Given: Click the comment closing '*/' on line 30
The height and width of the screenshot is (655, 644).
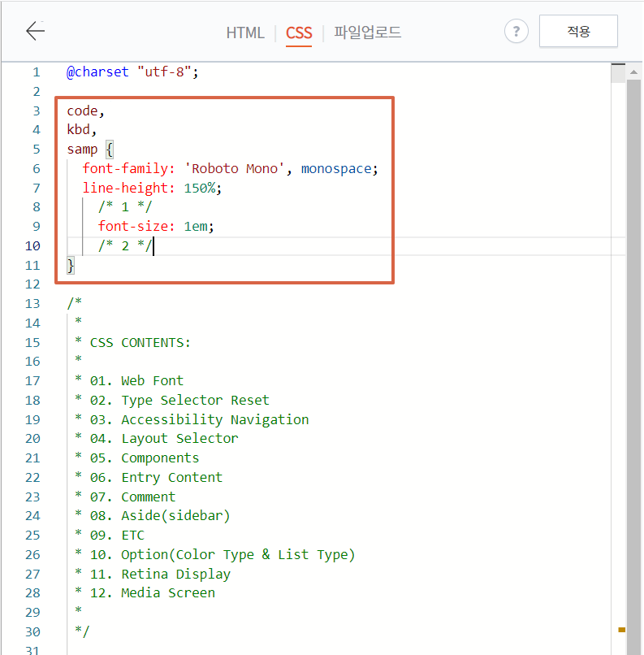Looking at the screenshot, I should pyautogui.click(x=82, y=631).
